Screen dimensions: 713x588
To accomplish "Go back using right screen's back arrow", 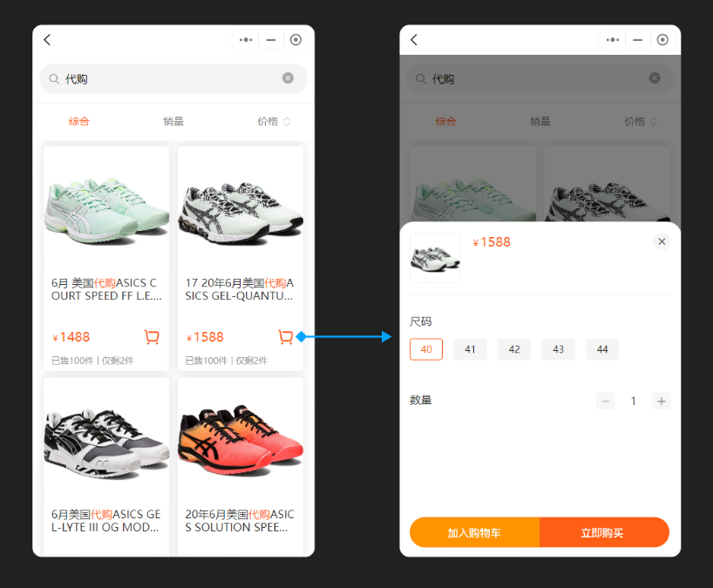I will (x=414, y=40).
